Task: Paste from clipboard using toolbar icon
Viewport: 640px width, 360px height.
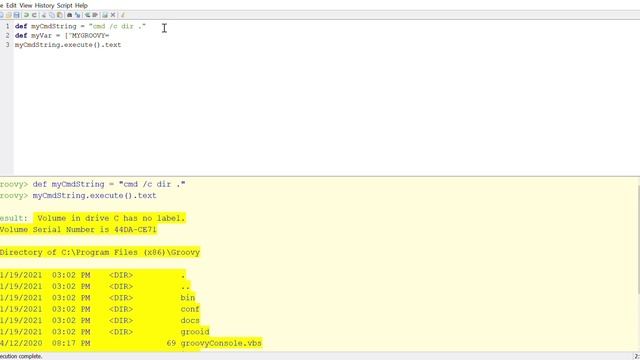Action: tap(60, 15)
